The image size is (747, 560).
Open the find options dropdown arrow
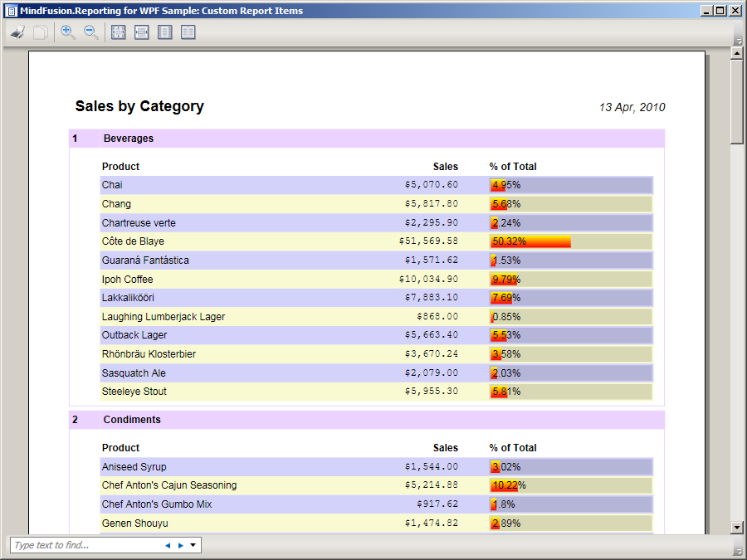click(x=193, y=545)
